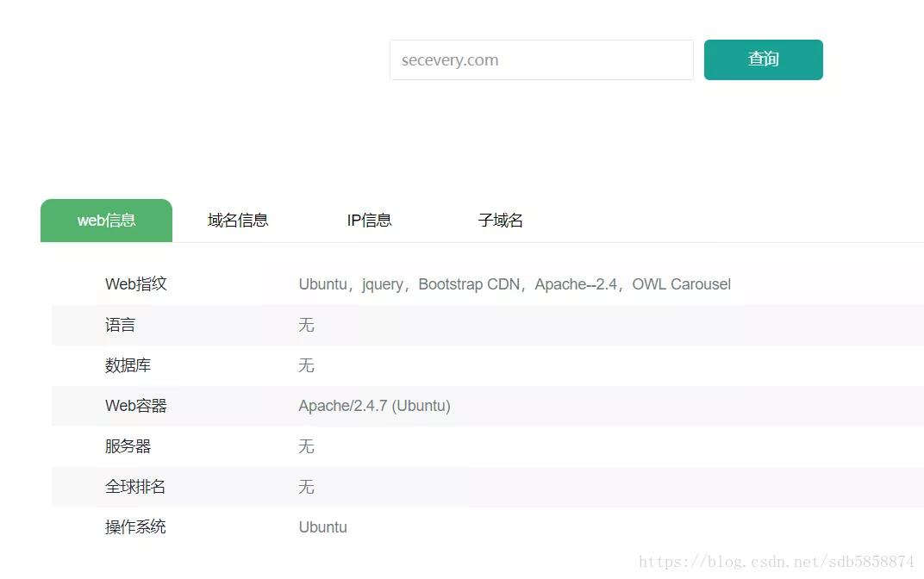Select the jquery fingerprint entry
This screenshot has height=579, width=924.
(x=382, y=283)
